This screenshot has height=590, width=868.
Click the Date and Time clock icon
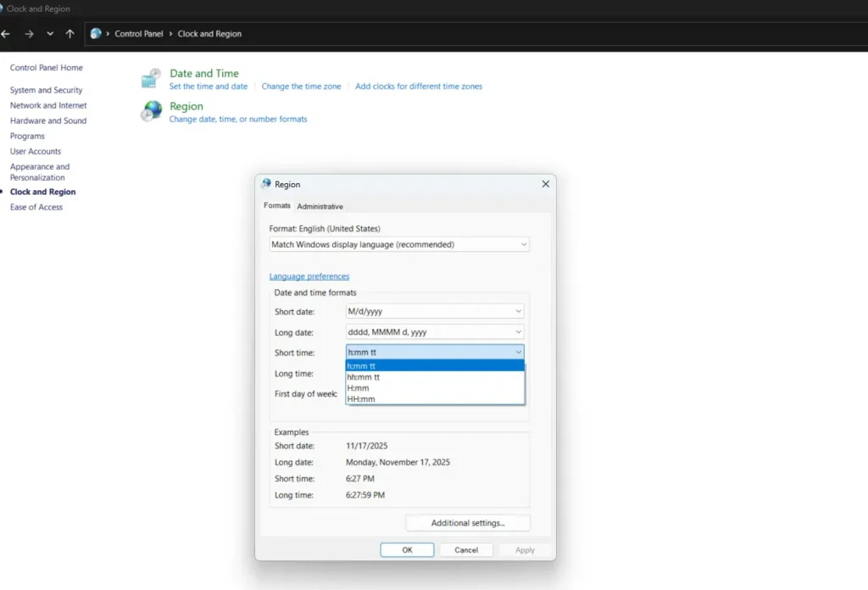[x=150, y=77]
